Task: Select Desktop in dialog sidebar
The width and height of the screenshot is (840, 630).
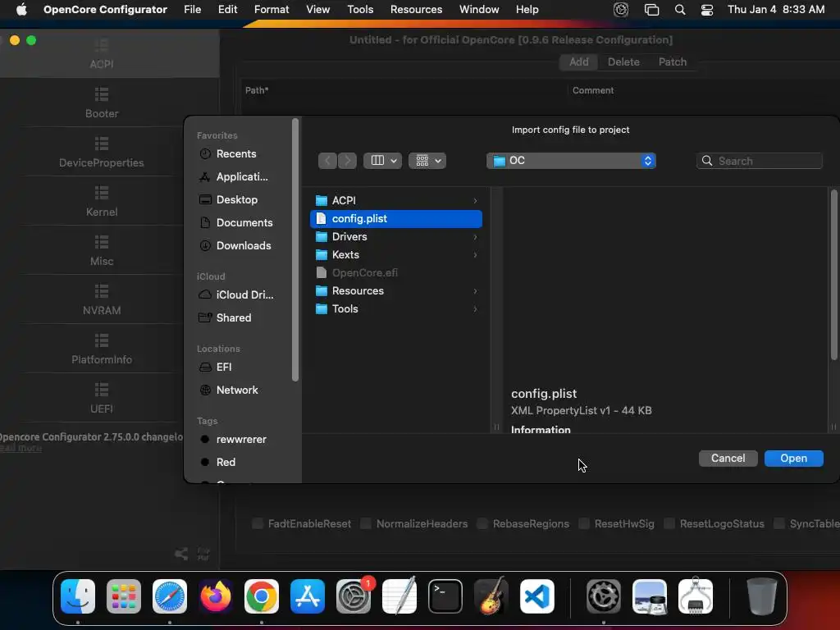Action: pos(235,200)
